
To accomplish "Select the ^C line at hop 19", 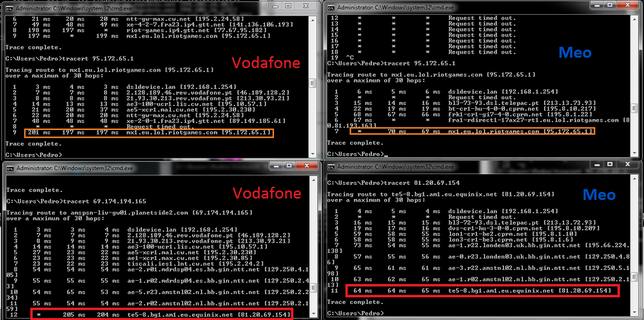I will (342, 58).
